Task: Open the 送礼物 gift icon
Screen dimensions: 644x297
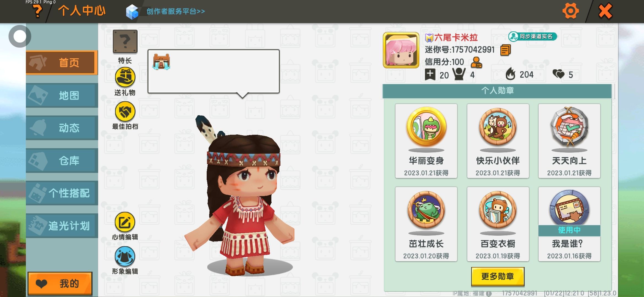Action: pyautogui.click(x=125, y=77)
